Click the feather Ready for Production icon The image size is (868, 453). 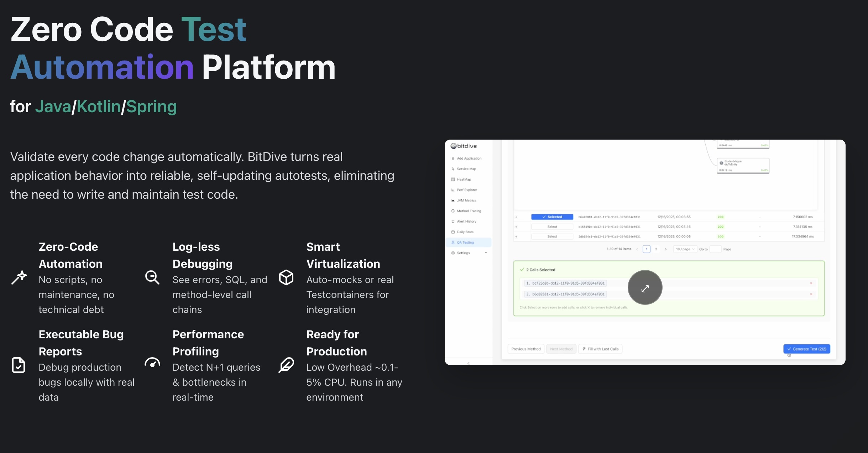pos(286,365)
